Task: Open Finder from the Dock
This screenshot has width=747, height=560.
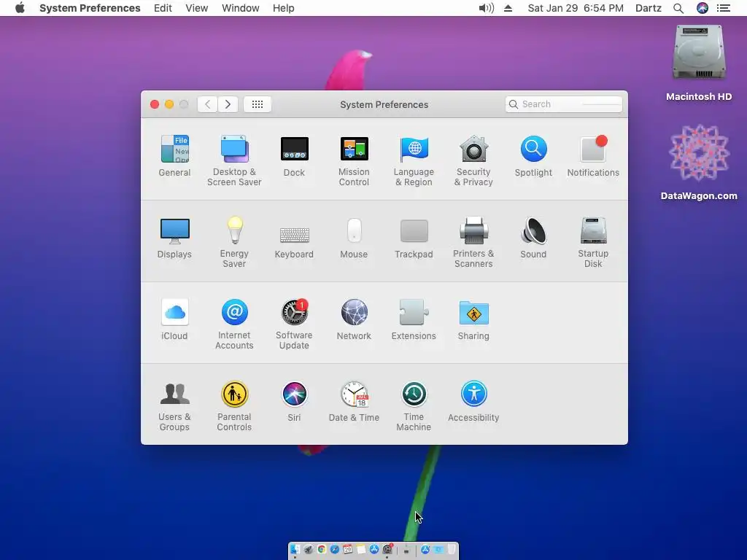Action: [295, 550]
